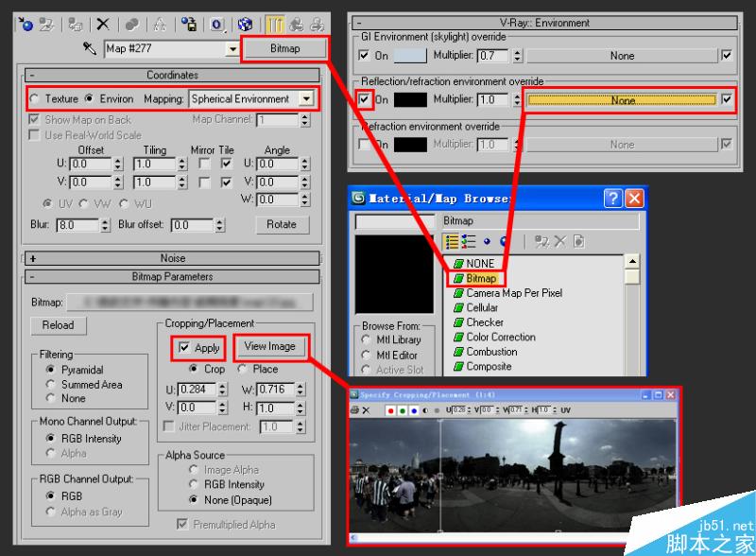The height and width of the screenshot is (556, 756).
Task: Open the Map #277 name dropdown
Action: [x=232, y=49]
